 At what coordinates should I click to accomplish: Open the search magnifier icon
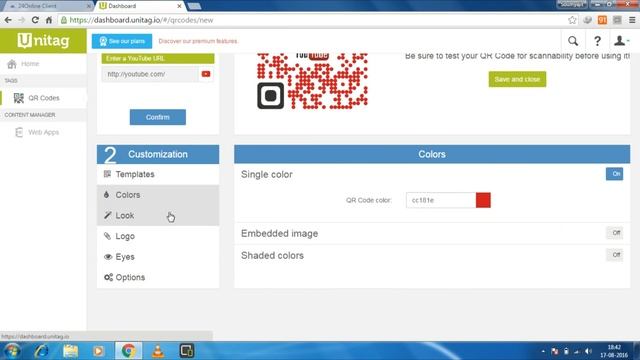pos(573,41)
